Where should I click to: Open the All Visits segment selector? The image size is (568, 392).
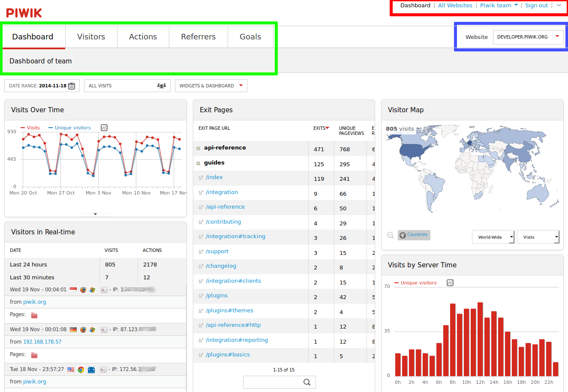(127, 86)
